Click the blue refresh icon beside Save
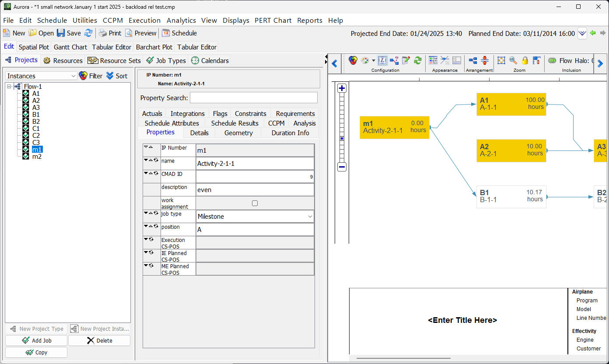The image size is (609, 364). pyautogui.click(x=88, y=33)
